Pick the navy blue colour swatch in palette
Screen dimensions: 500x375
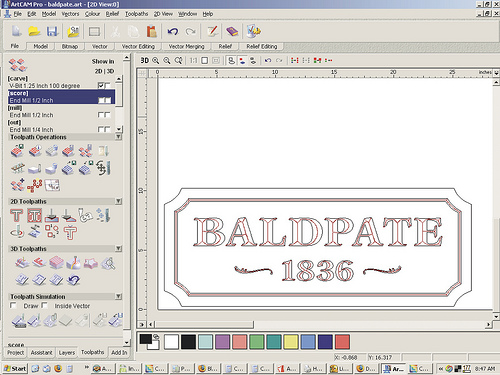click(325, 342)
